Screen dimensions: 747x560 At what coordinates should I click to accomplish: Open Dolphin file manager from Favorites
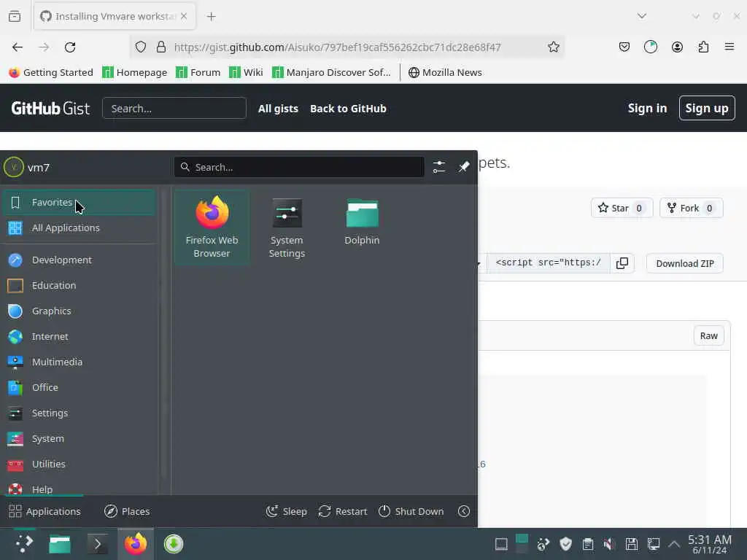pyautogui.click(x=362, y=222)
